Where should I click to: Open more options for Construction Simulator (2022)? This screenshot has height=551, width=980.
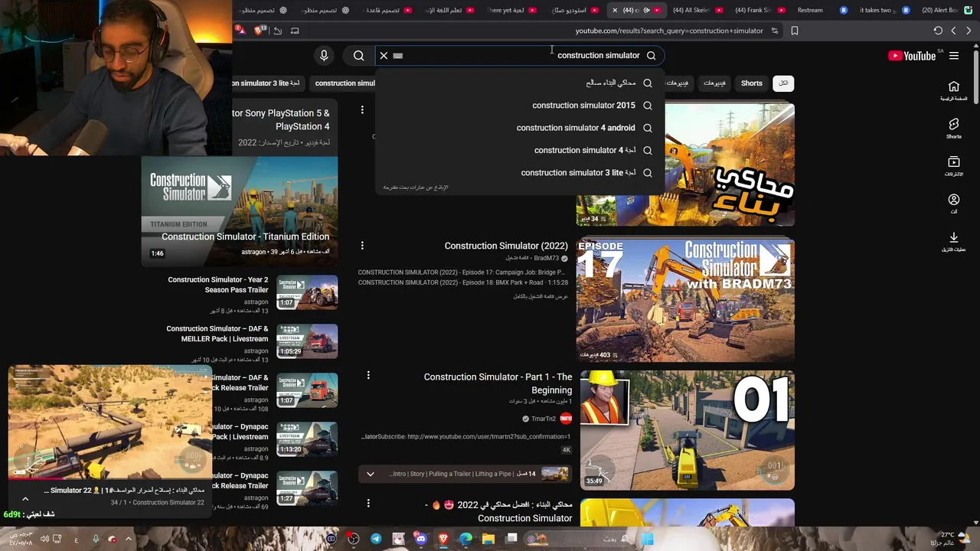(362, 246)
